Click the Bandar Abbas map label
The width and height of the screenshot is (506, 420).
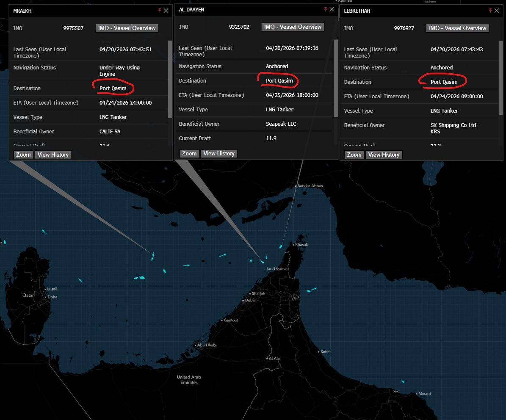coord(310,185)
